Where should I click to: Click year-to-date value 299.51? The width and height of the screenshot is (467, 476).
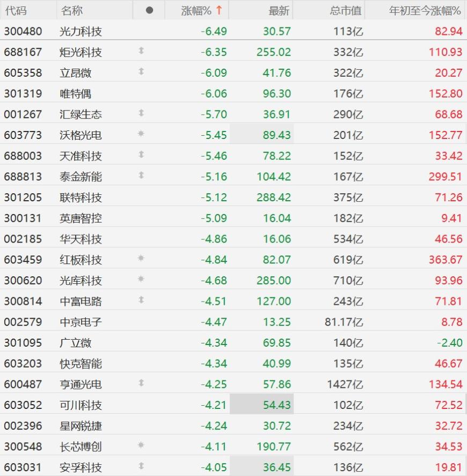point(445,177)
